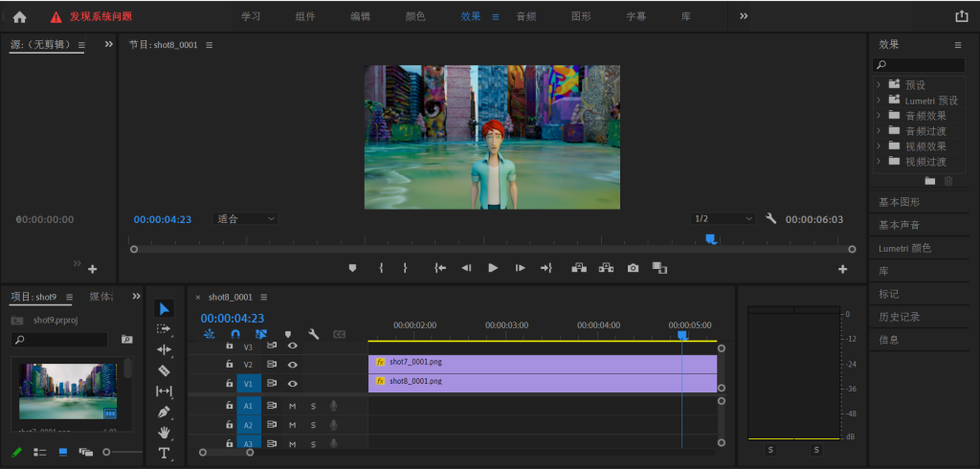Image resolution: width=980 pixels, height=469 pixels.
Task: Mark In point in program monitor
Action: click(x=381, y=268)
